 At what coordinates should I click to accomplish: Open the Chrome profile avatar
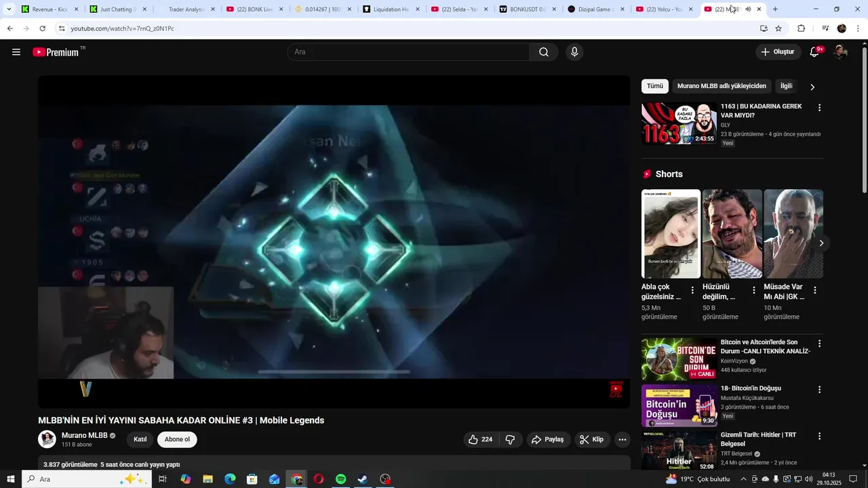(x=842, y=28)
